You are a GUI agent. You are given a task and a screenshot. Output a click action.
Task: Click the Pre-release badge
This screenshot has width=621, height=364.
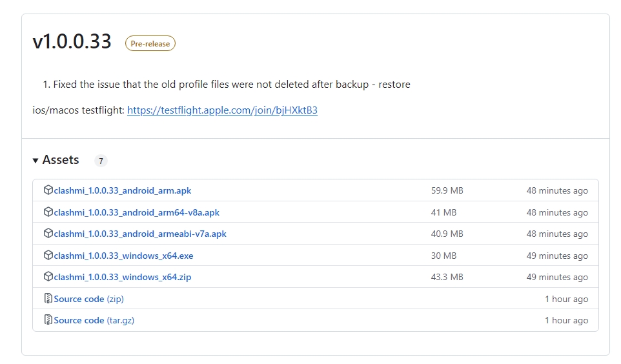point(150,44)
